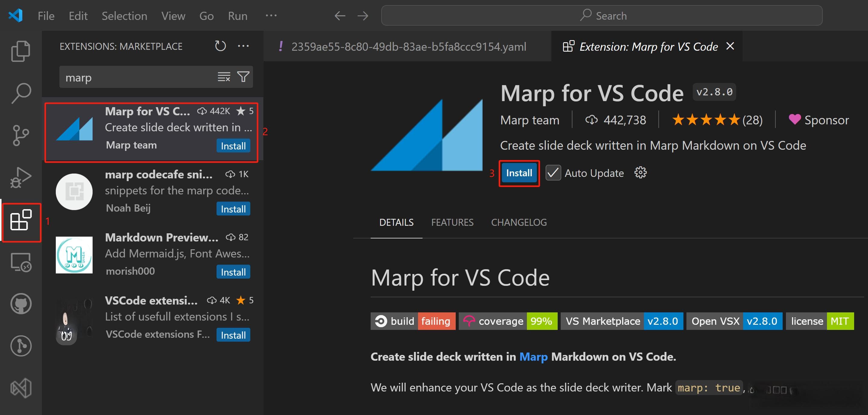
Task: Open the title bar overflow menu
Action: 271,15
